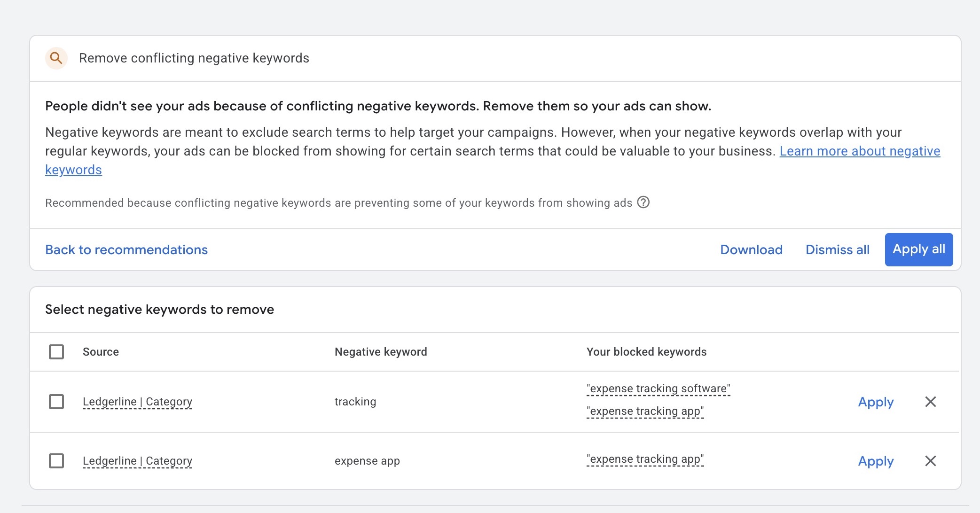
Task: Open Ledgerline | Category source in tracking row
Action: click(138, 402)
